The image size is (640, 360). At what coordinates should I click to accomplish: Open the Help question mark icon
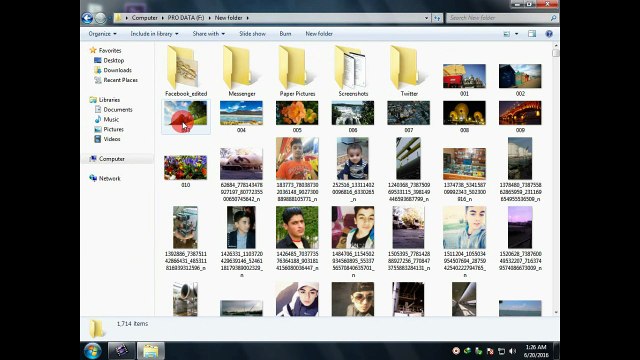point(549,34)
